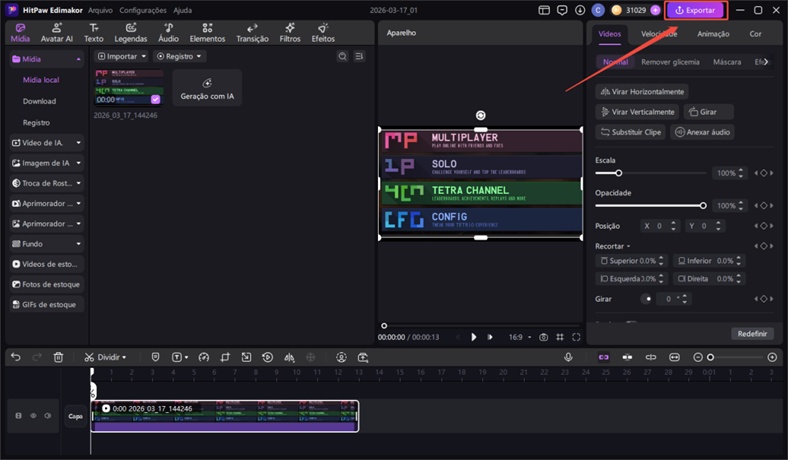
Task: Open the Avatar AI tool
Action: (x=56, y=33)
